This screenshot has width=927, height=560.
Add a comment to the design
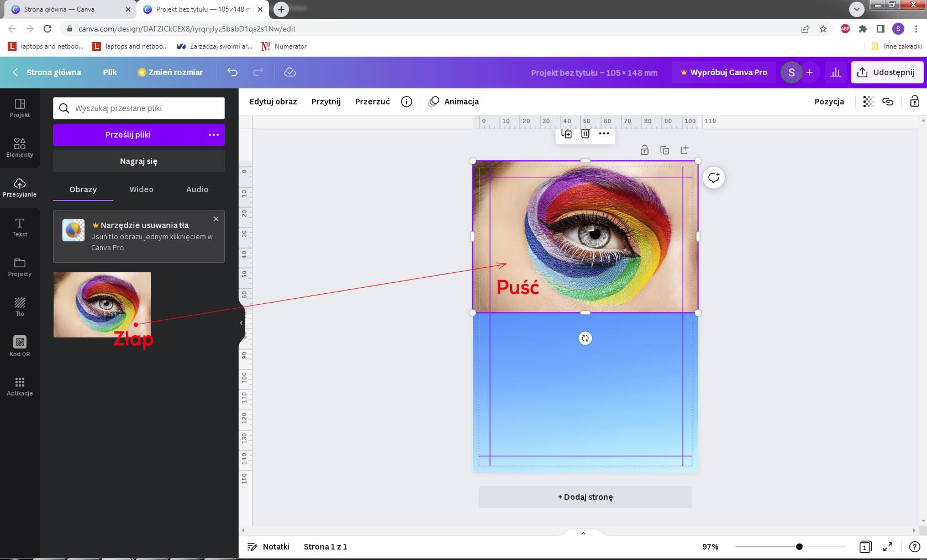(714, 178)
